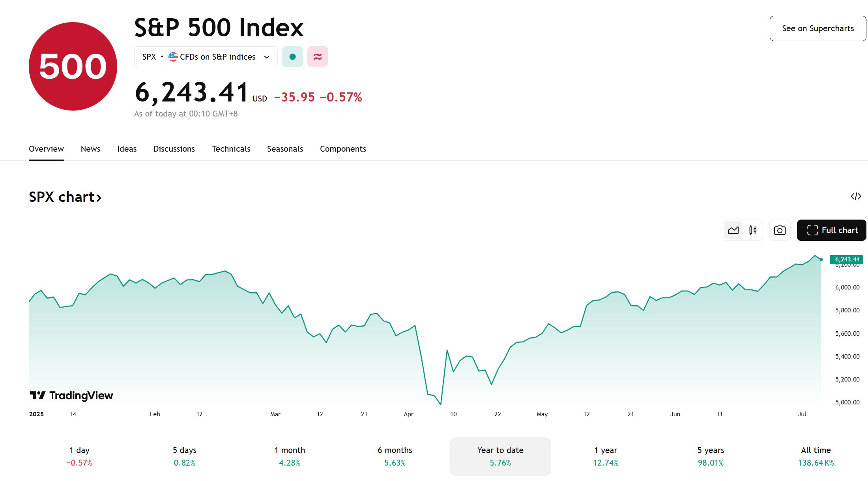
Task: Click the See on Supercharts button
Action: [818, 28]
